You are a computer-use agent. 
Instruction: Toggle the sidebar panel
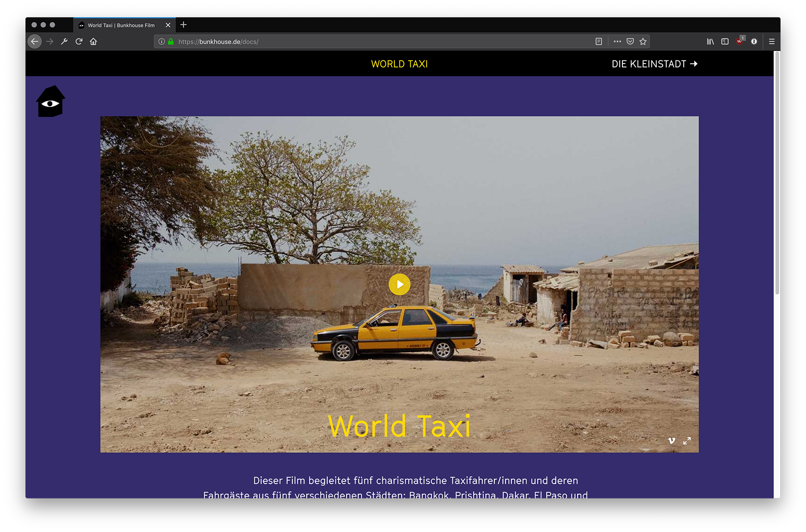725,42
